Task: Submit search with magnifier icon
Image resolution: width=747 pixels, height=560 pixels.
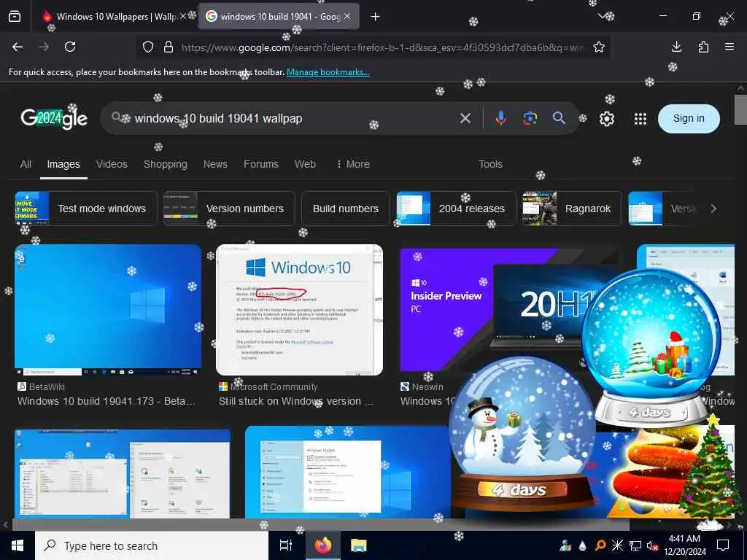Action: 559,118
